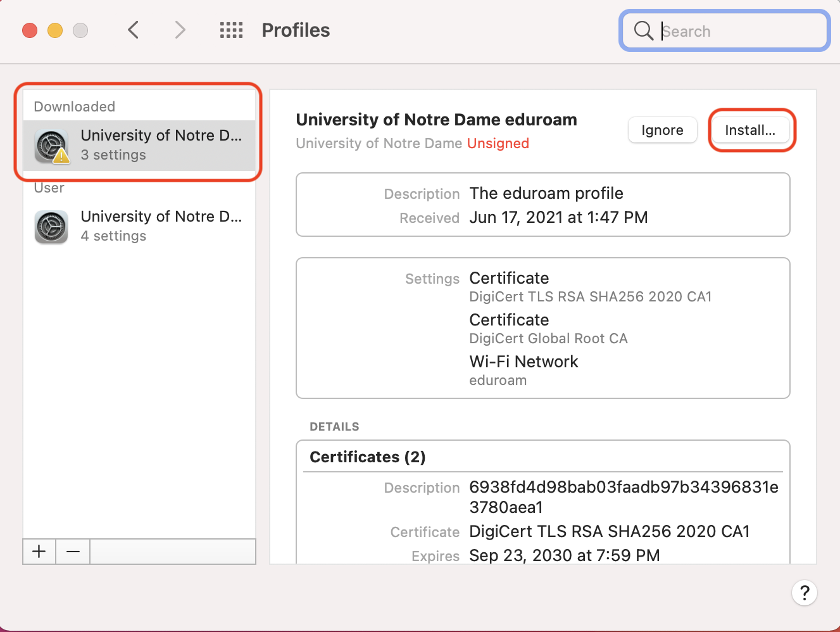Click the Ignore button
840x632 pixels.
click(x=662, y=130)
